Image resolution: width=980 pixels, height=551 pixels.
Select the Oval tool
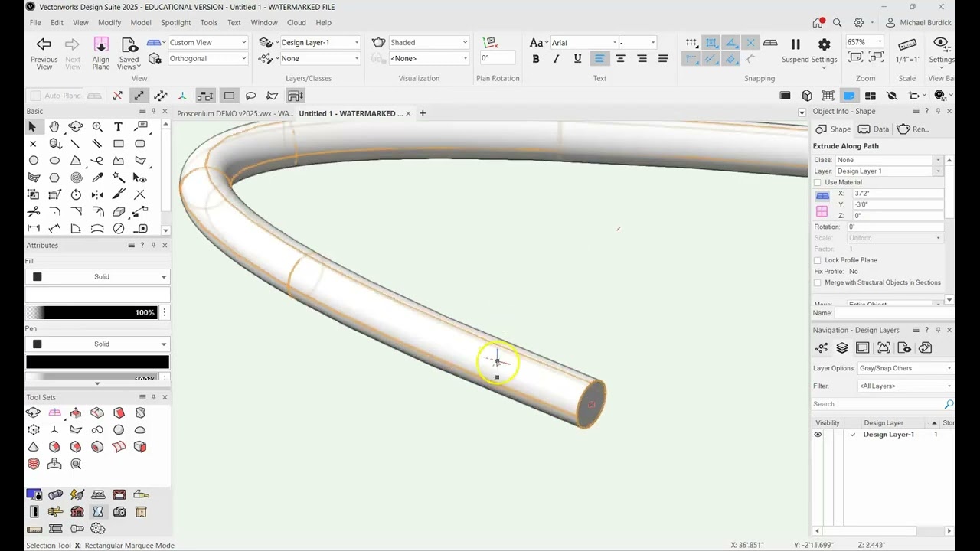(54, 161)
